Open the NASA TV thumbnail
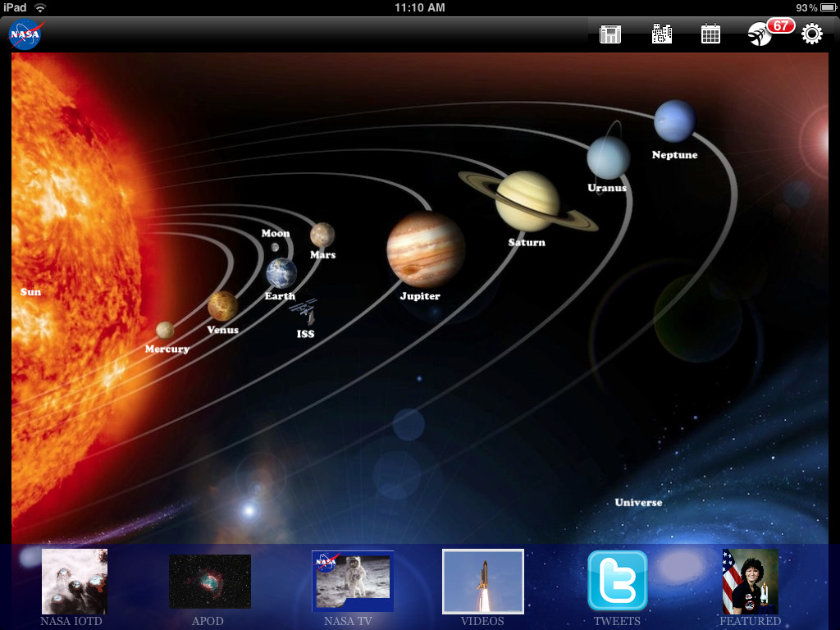The image size is (840, 630). coord(353,581)
